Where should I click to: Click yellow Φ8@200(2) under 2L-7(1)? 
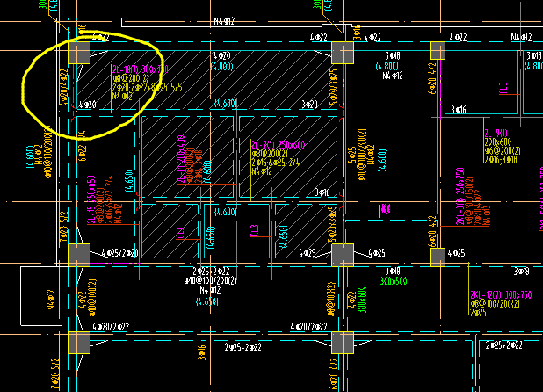270,154
